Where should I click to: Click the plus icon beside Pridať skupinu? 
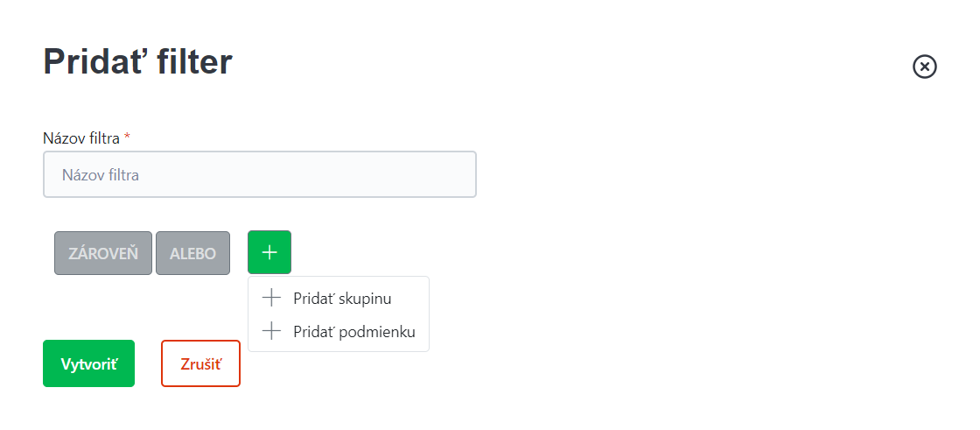271,299
